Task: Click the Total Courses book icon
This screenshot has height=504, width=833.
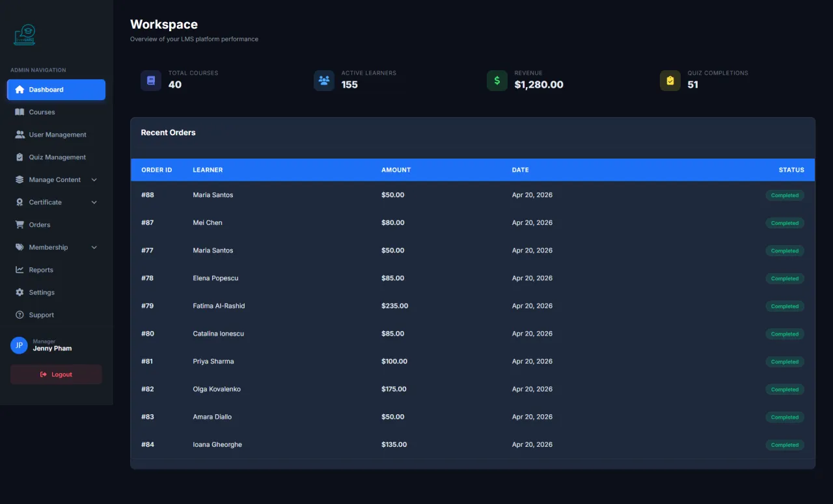Action: [x=151, y=81]
